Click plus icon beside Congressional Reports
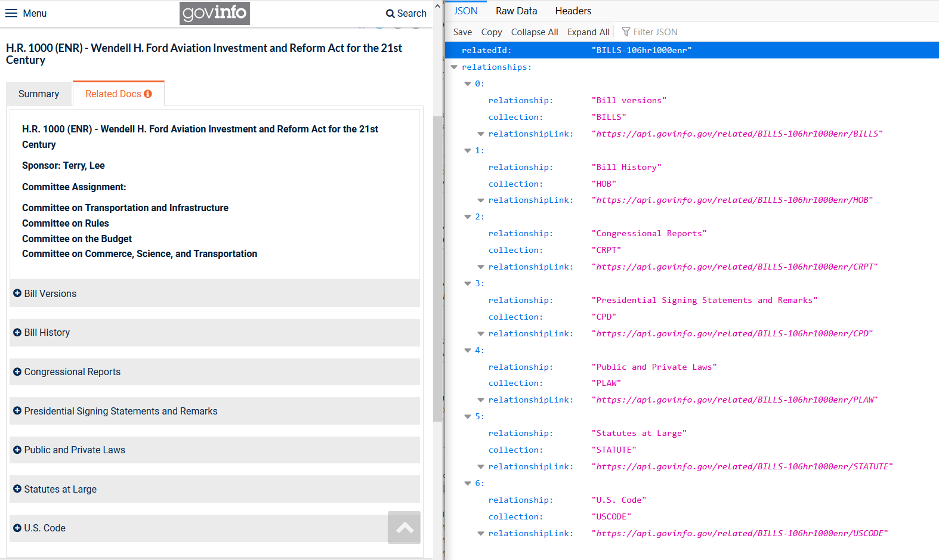This screenshot has width=939, height=560. [x=17, y=372]
